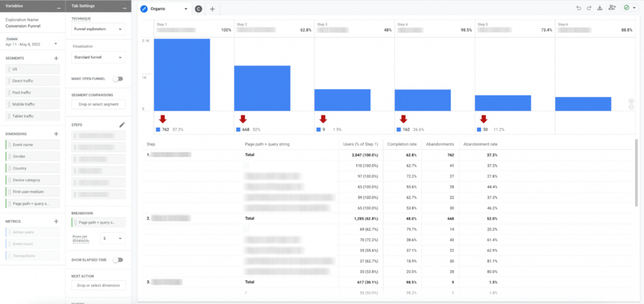Click the 2,047 (100.0%) total cell
Screen dimensions: 644x304
365,155
